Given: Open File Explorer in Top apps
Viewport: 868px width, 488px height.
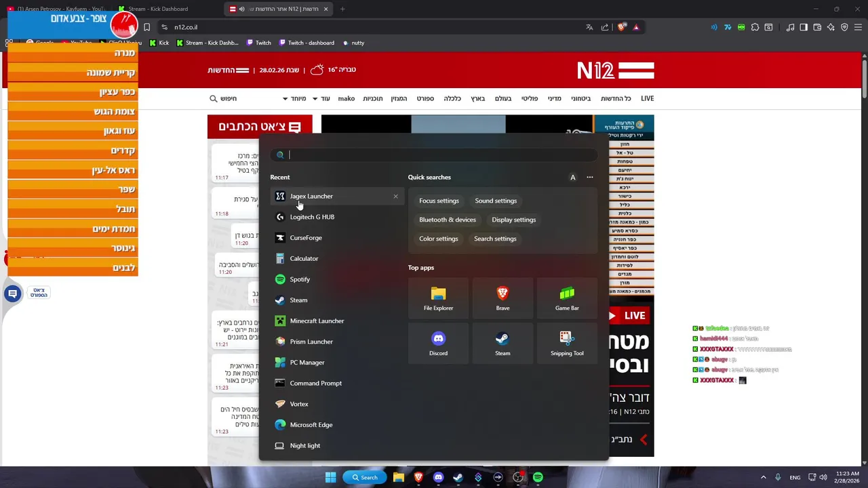Looking at the screenshot, I should [438, 298].
